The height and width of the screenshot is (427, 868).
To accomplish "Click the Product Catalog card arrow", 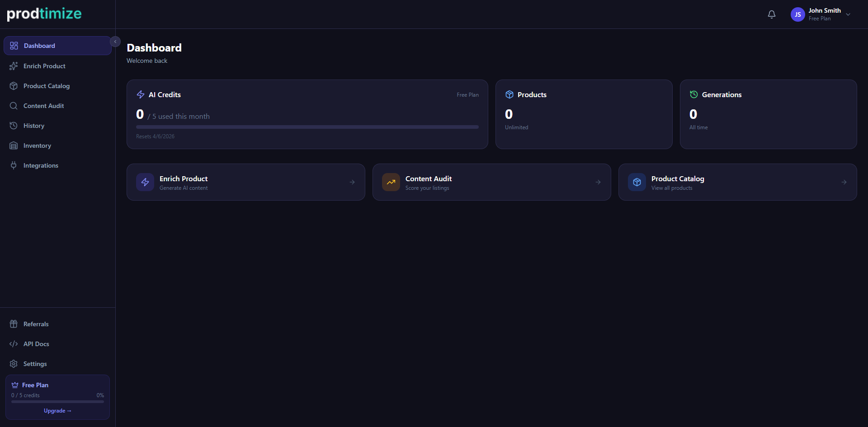I will click(x=844, y=182).
